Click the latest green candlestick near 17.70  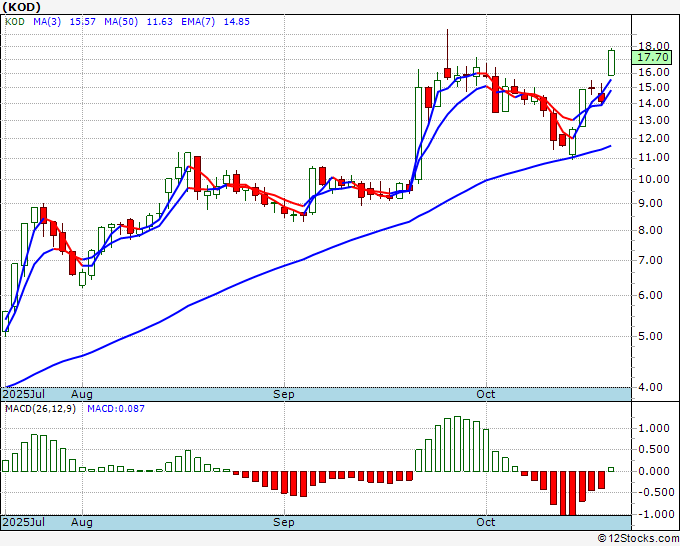click(x=611, y=62)
